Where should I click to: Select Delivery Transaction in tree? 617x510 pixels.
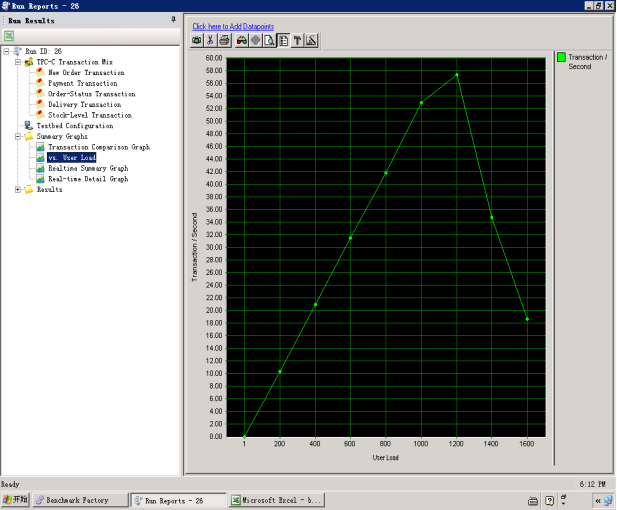pos(85,105)
